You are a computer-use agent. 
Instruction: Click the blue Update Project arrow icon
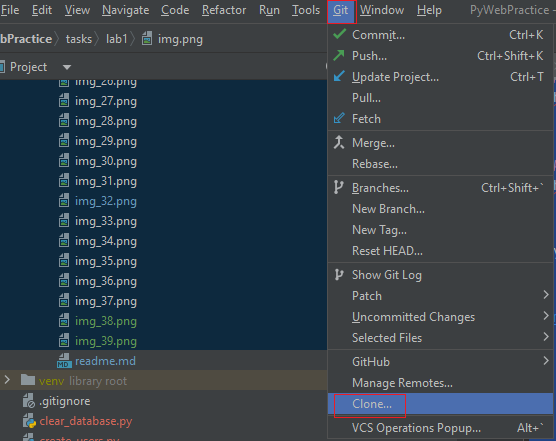339,76
